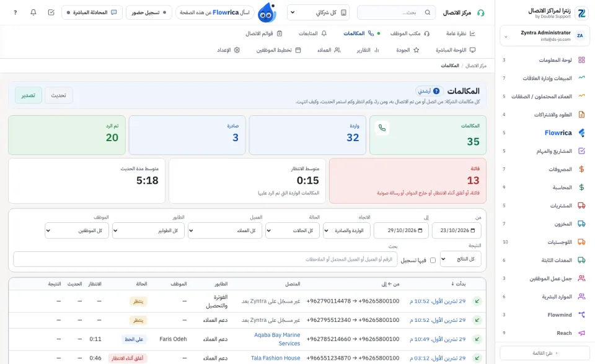Screen dimensions: 595x364
Task: Click the مركز الاتصال breadcrumb link
Action: tap(476, 66)
